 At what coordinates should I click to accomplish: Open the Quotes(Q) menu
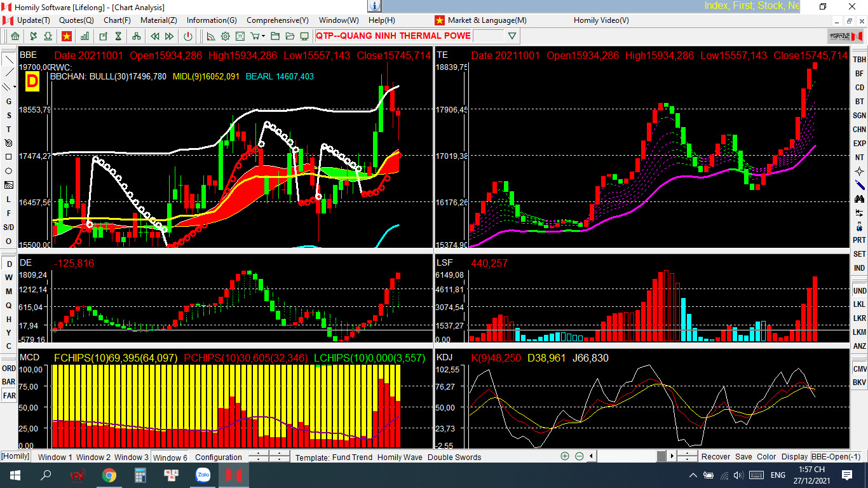point(76,20)
